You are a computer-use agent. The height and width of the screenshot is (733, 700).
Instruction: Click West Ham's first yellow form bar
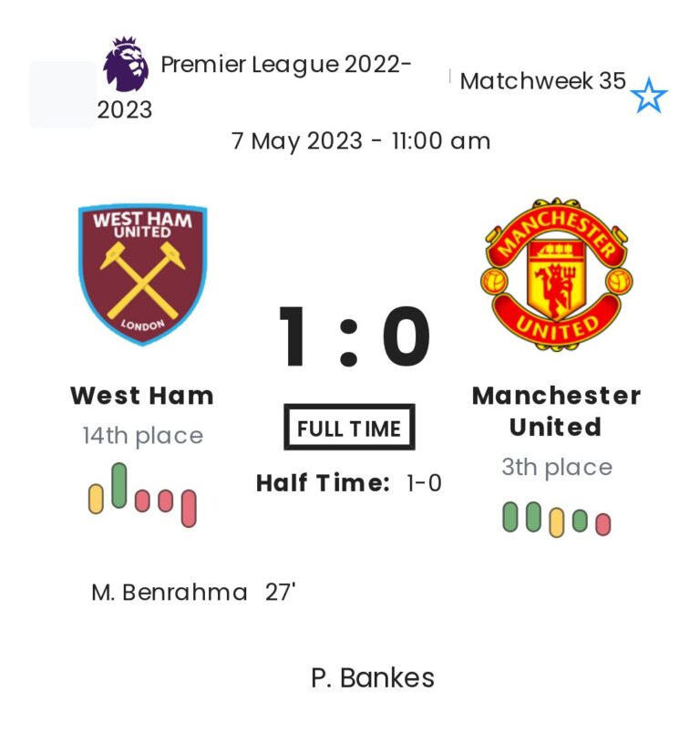click(x=96, y=499)
